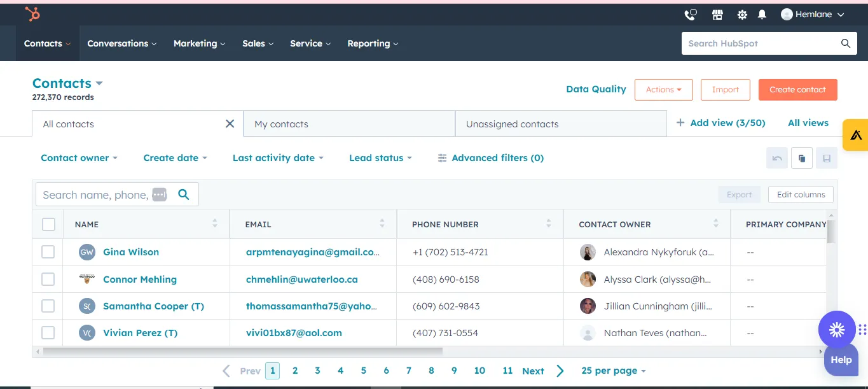Switch to the Unassigned contacts tab
868x389 pixels.
click(x=512, y=124)
